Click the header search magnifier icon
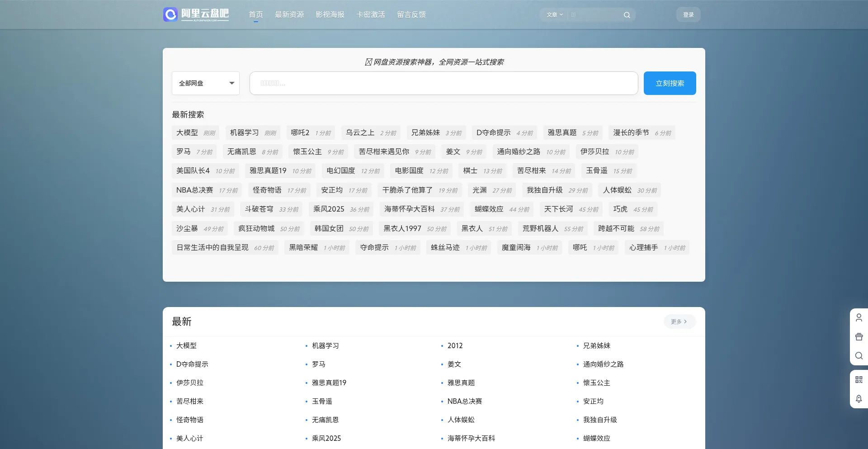 point(627,15)
